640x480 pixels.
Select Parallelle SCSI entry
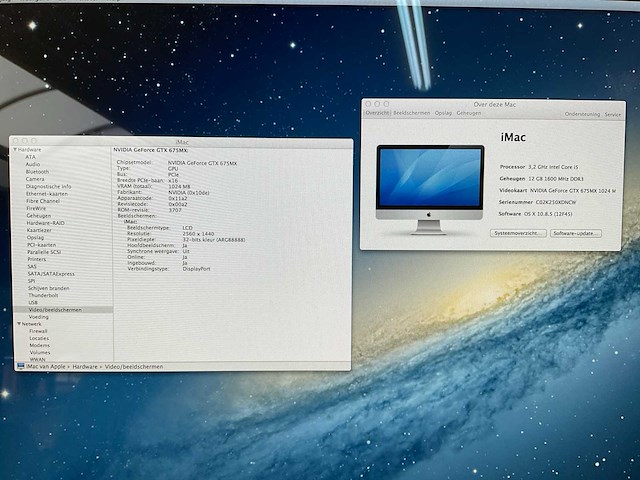44,252
